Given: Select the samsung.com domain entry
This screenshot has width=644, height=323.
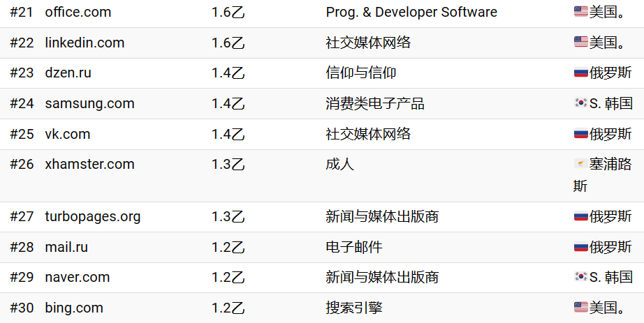Looking at the screenshot, I should (x=89, y=103).
